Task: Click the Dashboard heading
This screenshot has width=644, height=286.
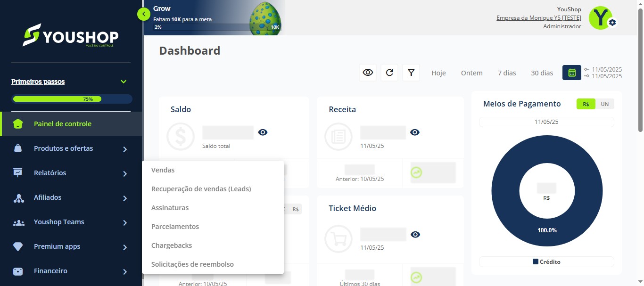Action: coord(190,50)
